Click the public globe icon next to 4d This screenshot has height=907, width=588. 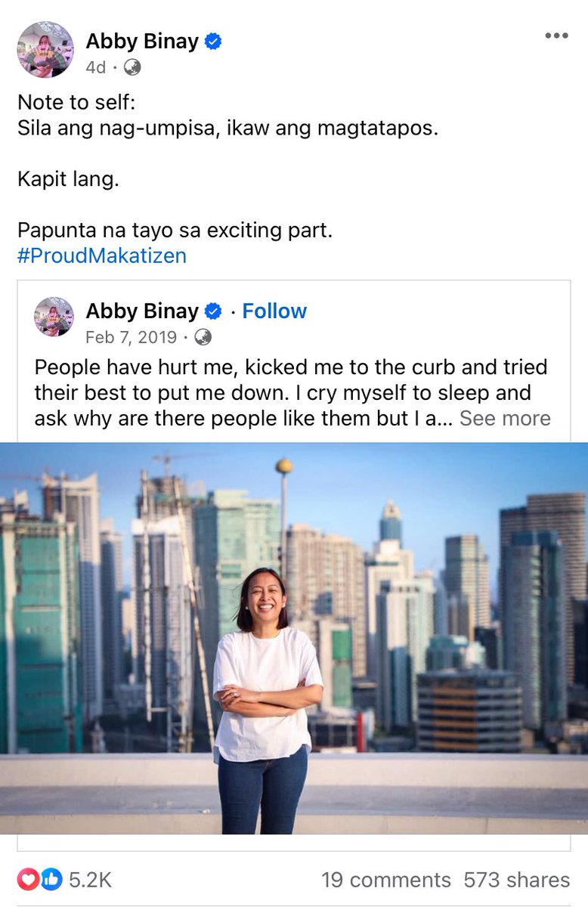[132, 67]
